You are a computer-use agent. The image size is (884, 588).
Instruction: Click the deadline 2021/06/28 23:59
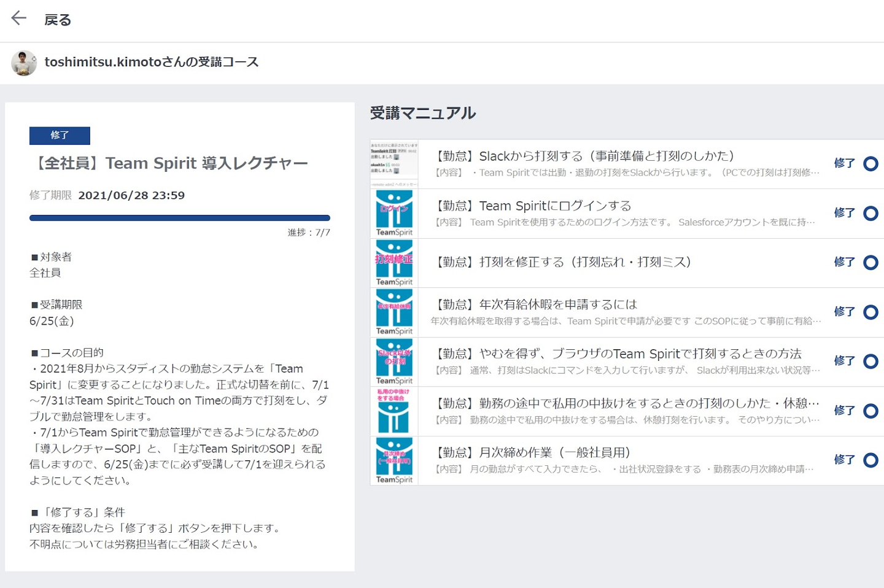coord(131,195)
